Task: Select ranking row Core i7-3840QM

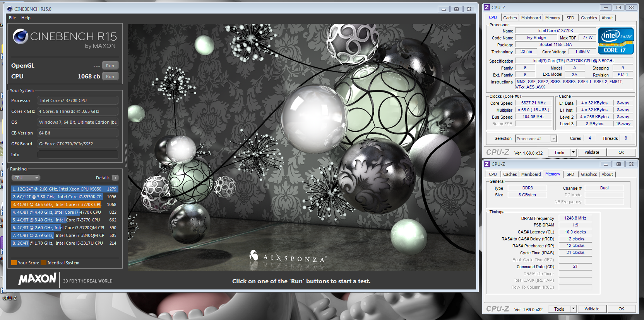Action: [65, 235]
